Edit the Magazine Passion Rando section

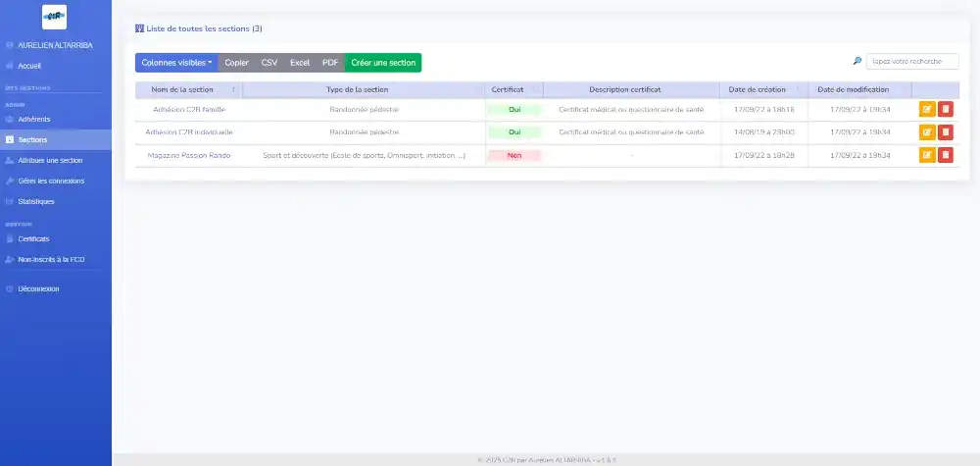(926, 154)
